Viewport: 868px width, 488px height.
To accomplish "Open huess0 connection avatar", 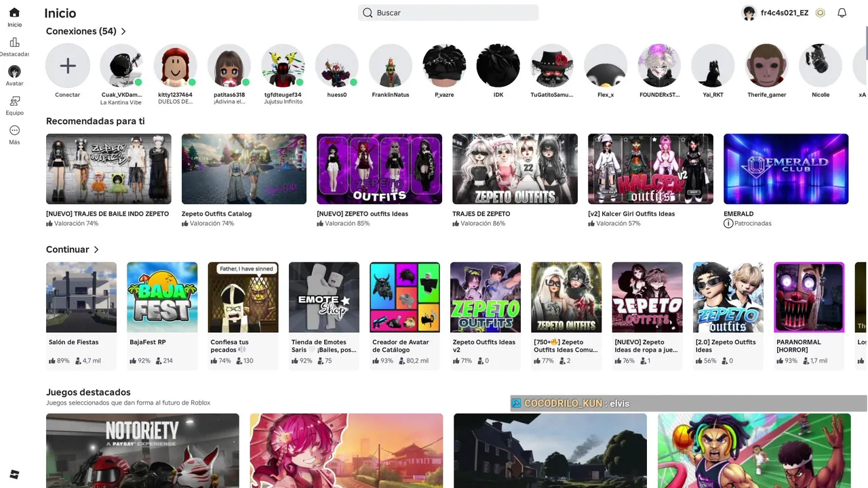I will point(337,66).
